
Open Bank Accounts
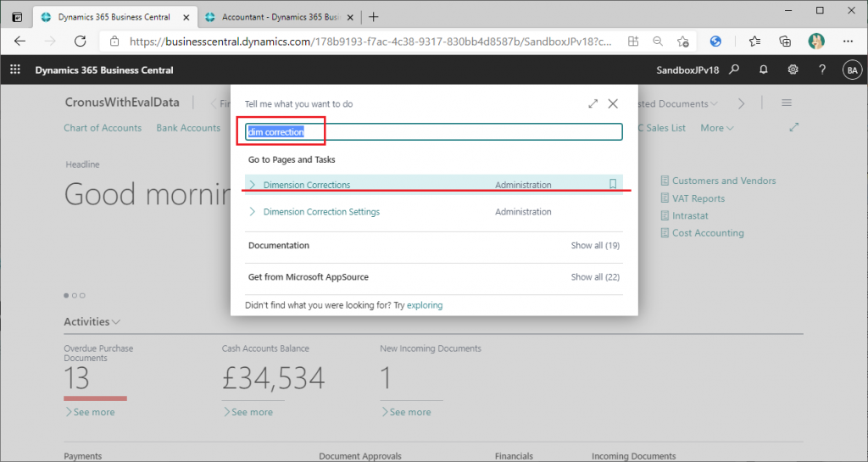[x=188, y=128]
